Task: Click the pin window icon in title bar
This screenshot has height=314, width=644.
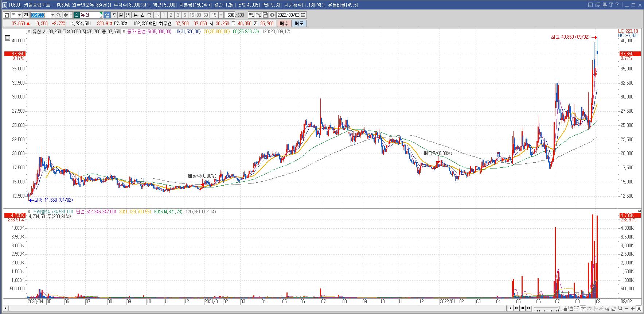Action: (605, 5)
